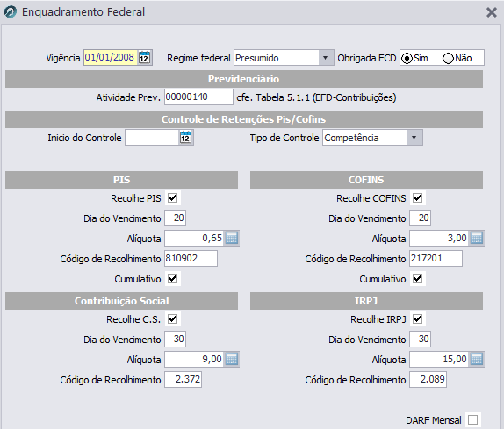Viewport: 504px width, 429px height.
Task: Click the IRPJ Código de Recolhimento field
Action: pos(428,380)
